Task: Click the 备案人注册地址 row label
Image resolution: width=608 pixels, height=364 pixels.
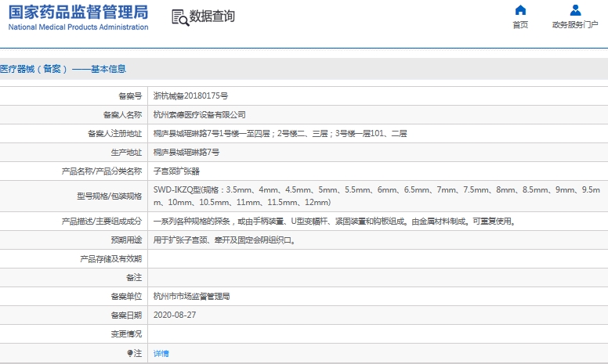Action: [x=114, y=134]
